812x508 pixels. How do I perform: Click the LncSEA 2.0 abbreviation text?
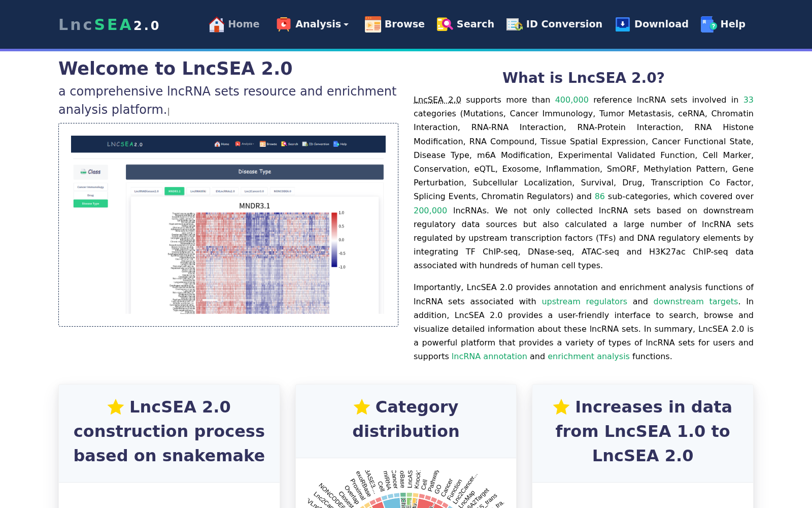pyautogui.click(x=437, y=100)
